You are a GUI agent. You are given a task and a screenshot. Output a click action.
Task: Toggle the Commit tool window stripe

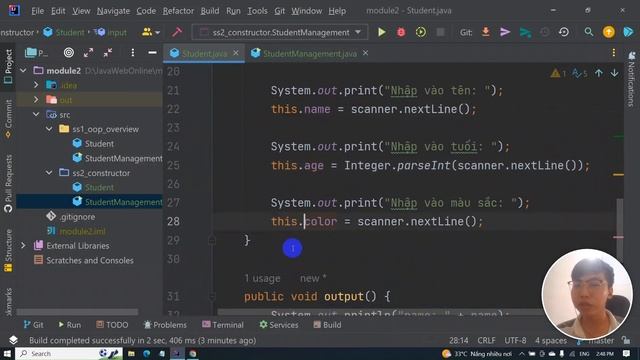click(8, 119)
